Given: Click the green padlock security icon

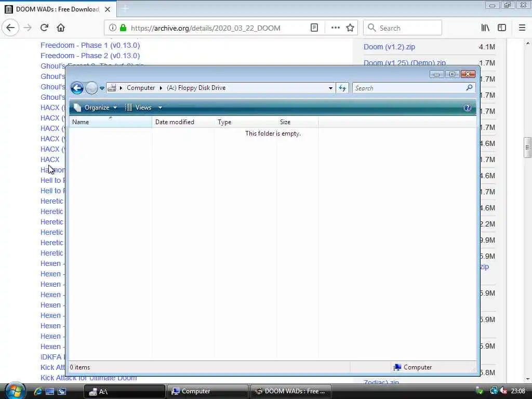Looking at the screenshot, I should [x=123, y=28].
